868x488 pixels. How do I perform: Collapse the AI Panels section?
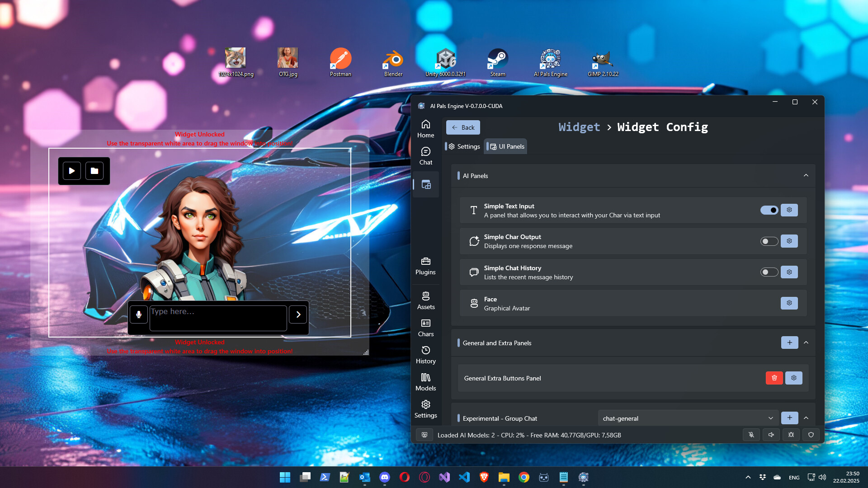[807, 175]
